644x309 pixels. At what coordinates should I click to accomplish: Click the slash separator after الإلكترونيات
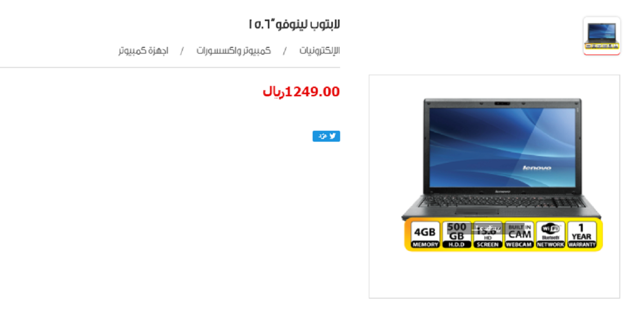click(x=284, y=51)
